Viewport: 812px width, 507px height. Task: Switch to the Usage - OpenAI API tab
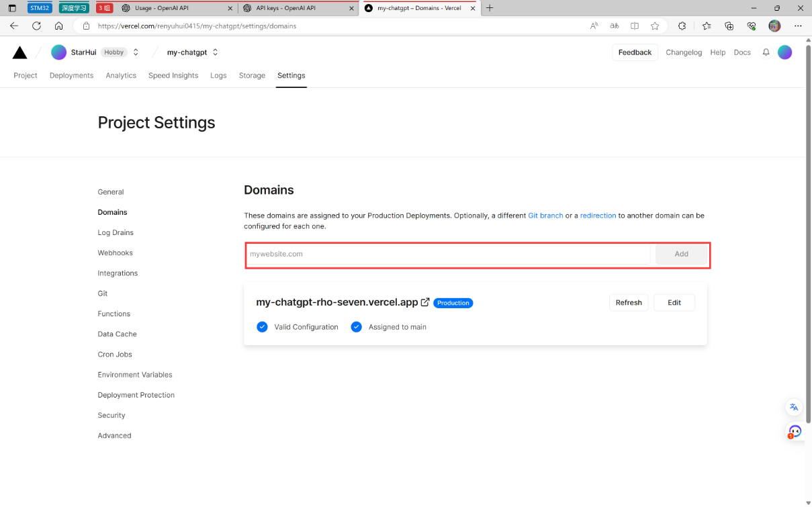177,8
